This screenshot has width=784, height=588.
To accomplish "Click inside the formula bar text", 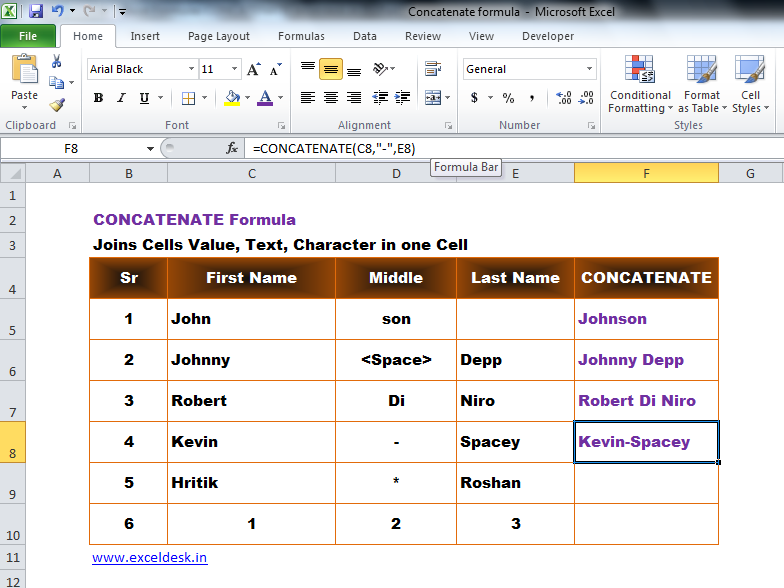I will click(334, 148).
